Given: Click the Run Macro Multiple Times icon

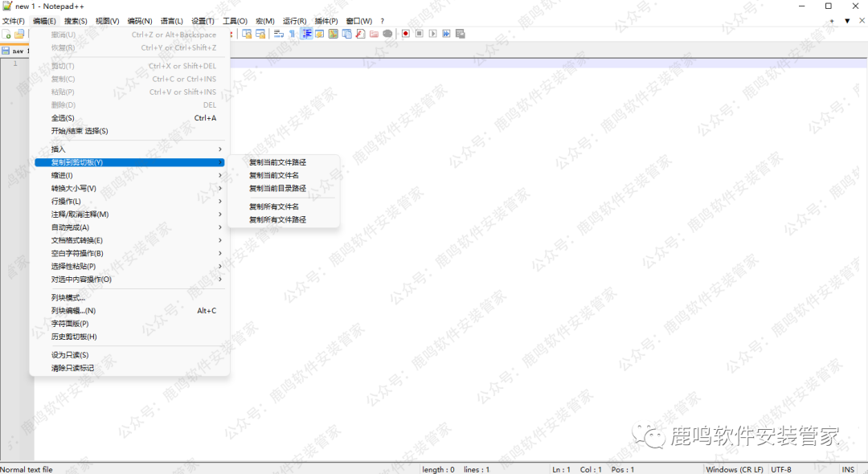Looking at the screenshot, I should point(446,34).
